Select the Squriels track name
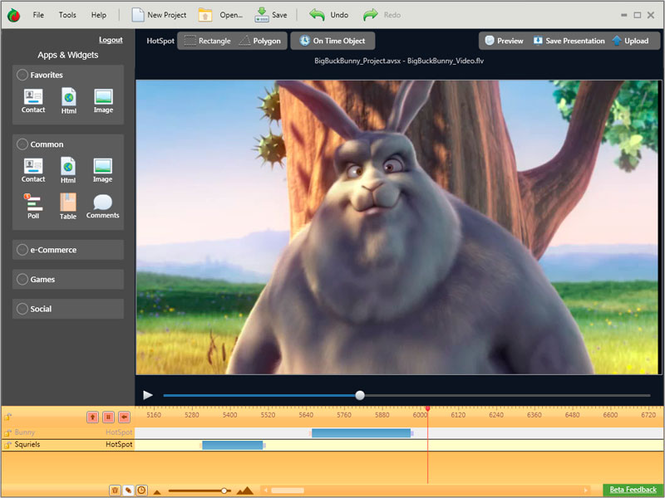Screen dimensions: 665x498 27,445
